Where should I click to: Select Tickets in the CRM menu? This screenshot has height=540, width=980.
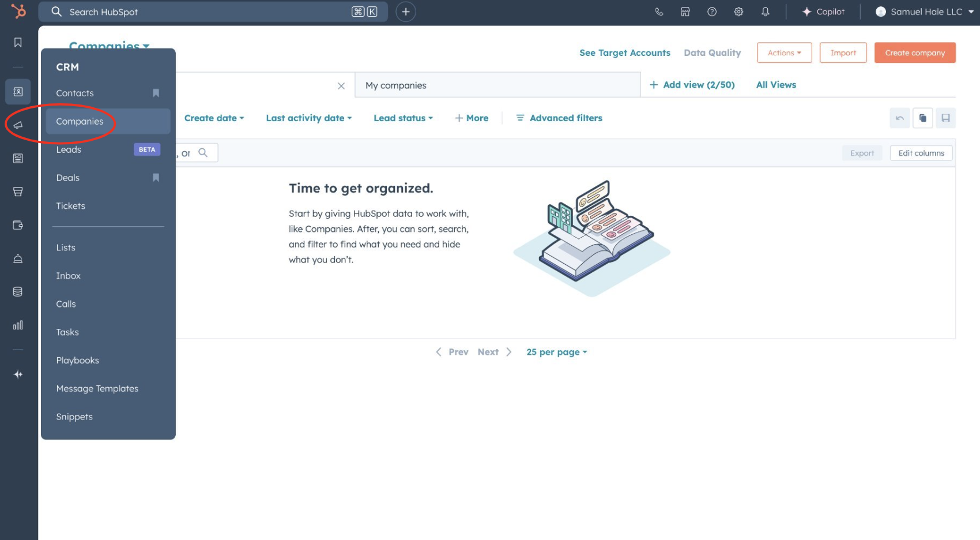(70, 206)
